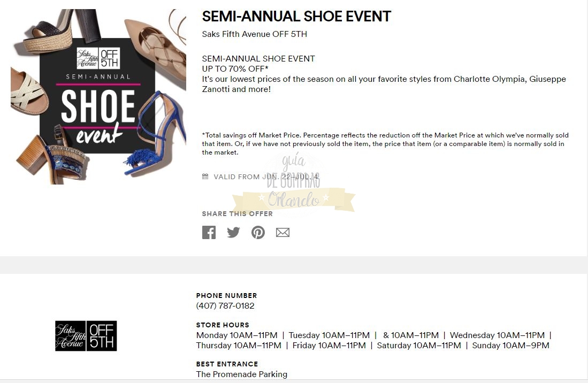
Task: Share the offer on Facebook
Action: tap(209, 232)
